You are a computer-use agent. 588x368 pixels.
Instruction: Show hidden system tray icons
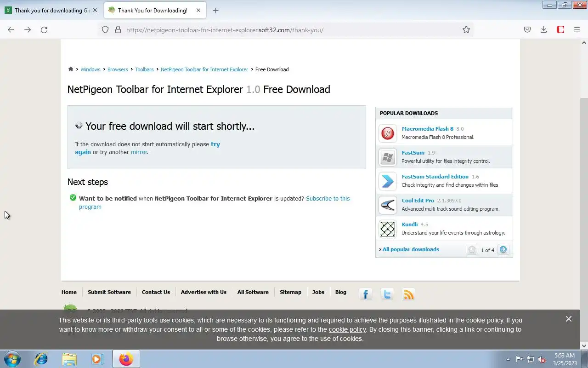[508, 359]
